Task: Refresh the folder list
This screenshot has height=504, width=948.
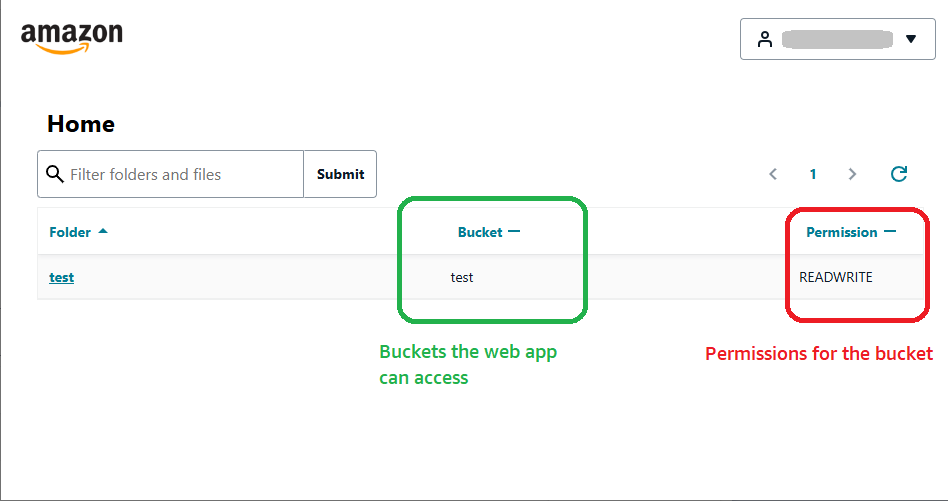Action: click(x=899, y=174)
